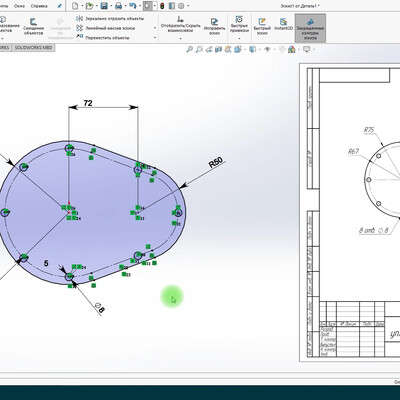Run Repair Sketch (Исправить эскиз)
This screenshot has width=400, height=400.
point(214,26)
